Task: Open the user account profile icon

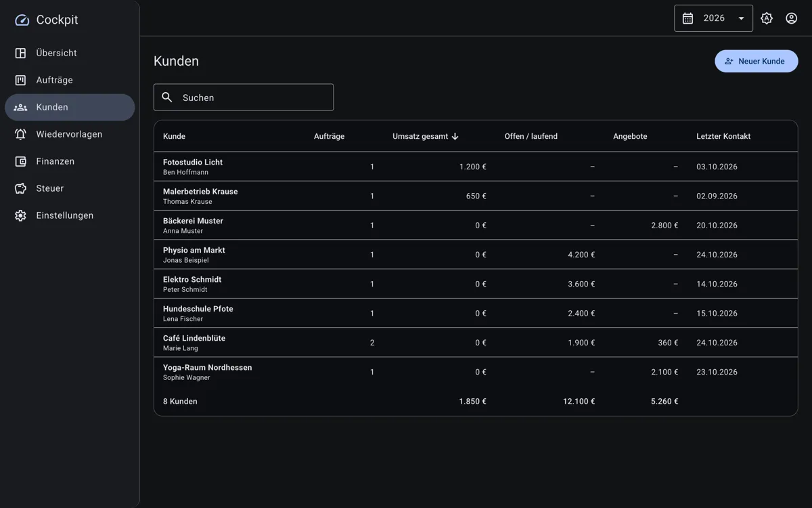Action: click(791, 18)
